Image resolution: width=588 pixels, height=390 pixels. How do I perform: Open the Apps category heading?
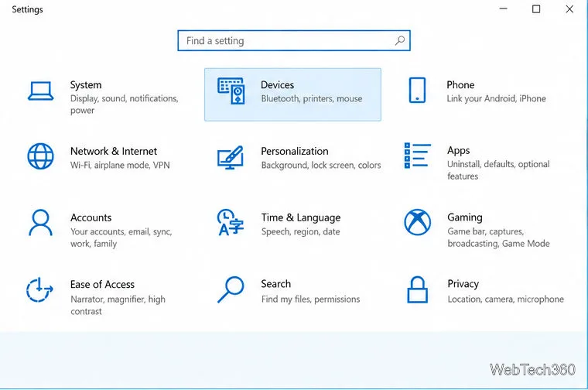[x=459, y=151]
